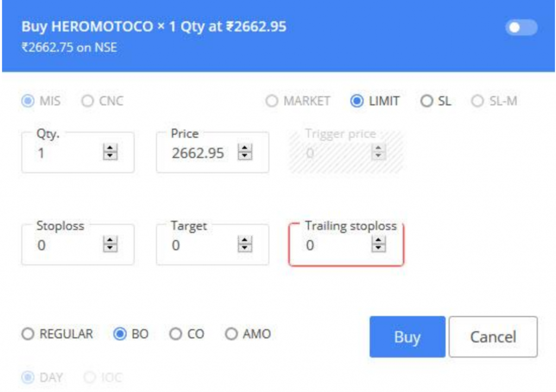Click the Trailing stoploss spinner arrows

pyautogui.click(x=378, y=246)
